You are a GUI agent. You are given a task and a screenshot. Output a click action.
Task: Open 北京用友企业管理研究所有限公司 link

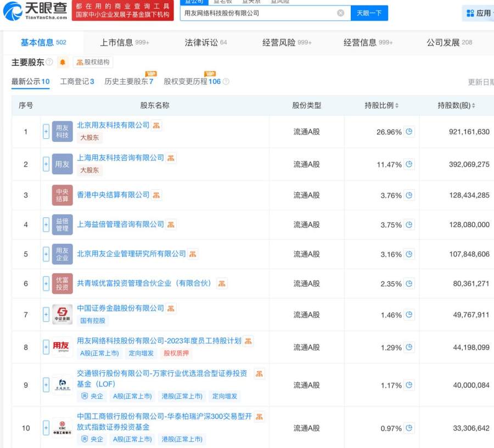tap(131, 254)
